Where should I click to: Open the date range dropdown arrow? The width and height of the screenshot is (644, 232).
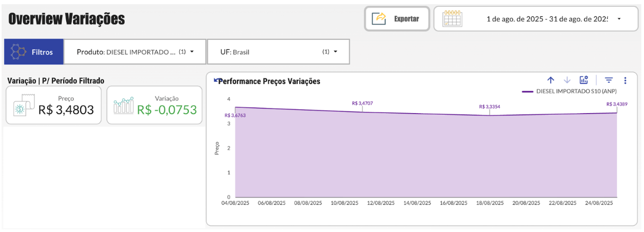(x=619, y=19)
